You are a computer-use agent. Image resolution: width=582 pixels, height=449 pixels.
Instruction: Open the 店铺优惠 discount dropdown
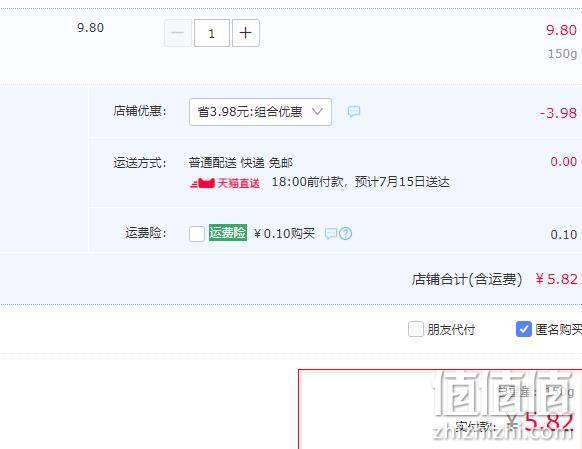pos(260,112)
